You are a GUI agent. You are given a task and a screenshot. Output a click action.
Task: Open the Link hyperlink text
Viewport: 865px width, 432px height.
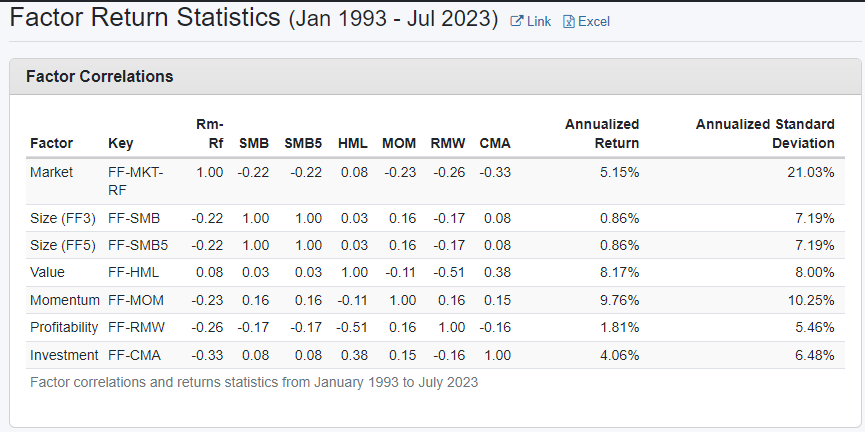[539, 21]
